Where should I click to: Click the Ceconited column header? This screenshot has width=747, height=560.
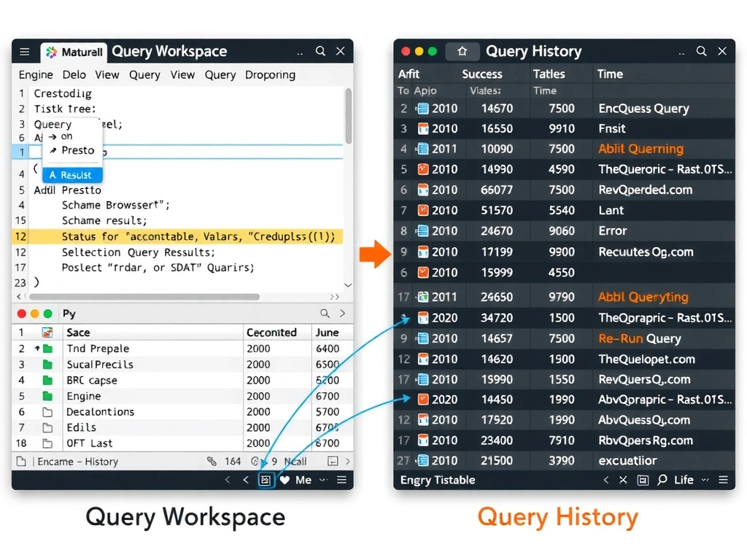pyautogui.click(x=271, y=332)
